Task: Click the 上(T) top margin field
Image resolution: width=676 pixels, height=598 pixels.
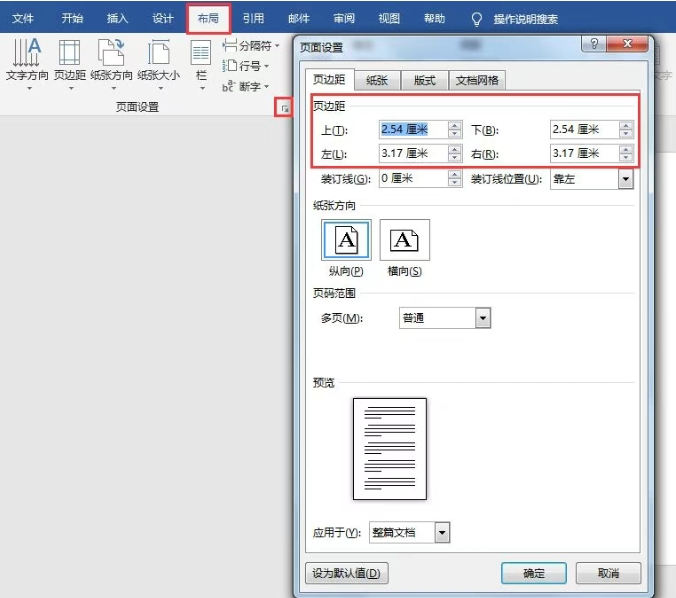Action: click(x=413, y=129)
